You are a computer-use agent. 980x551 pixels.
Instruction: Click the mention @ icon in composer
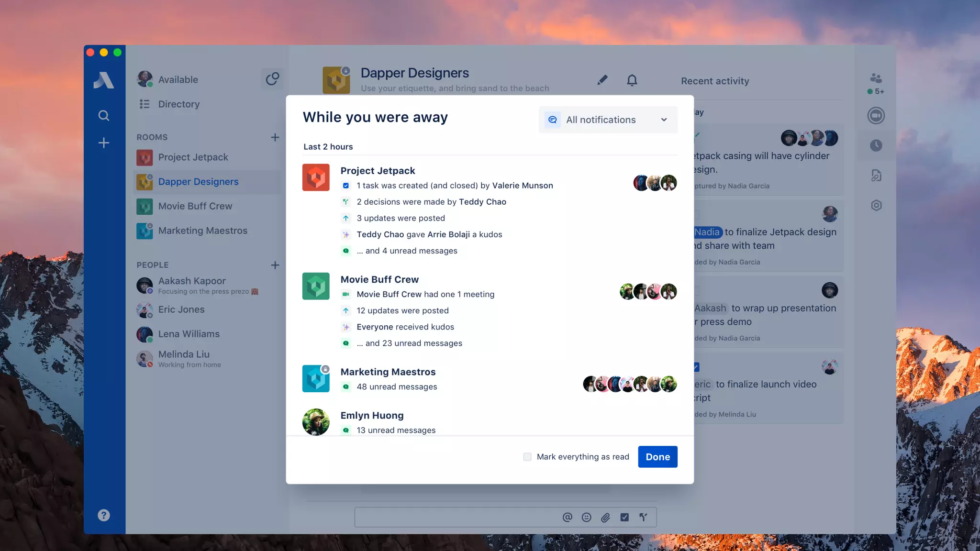point(567,517)
